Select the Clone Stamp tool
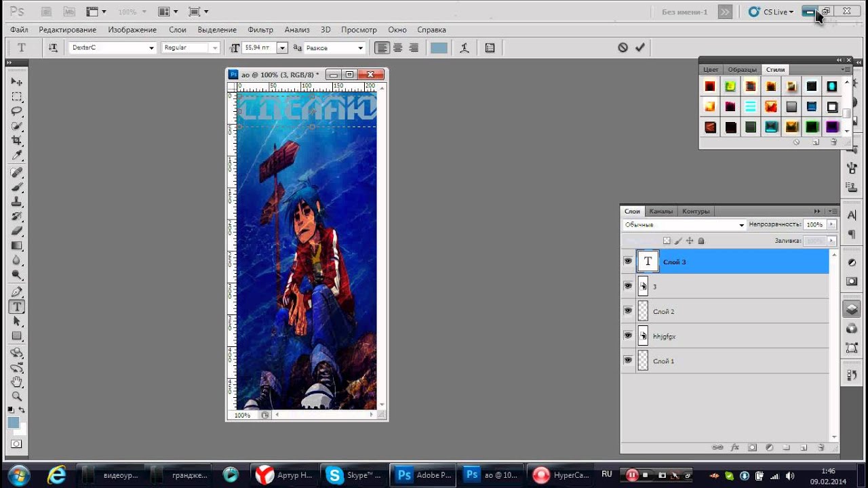 point(17,203)
